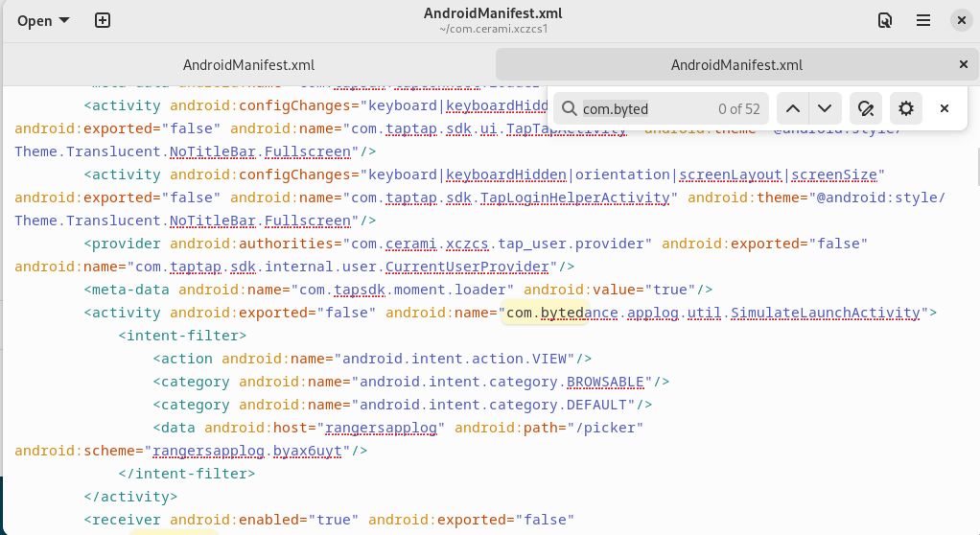This screenshot has height=535, width=980.
Task: Click the CurrentUserProvider text
Action: 467,267
